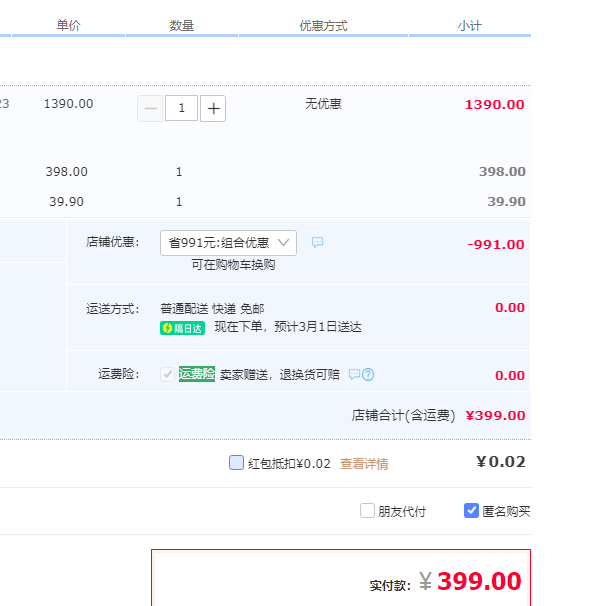
Task: Click the 单价 column header
Action: point(68,25)
